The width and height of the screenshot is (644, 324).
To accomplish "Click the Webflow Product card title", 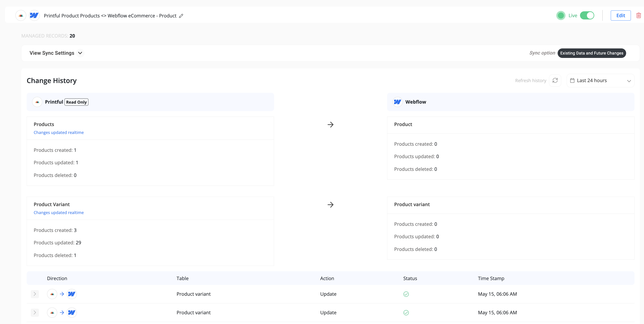I will pyautogui.click(x=403, y=124).
